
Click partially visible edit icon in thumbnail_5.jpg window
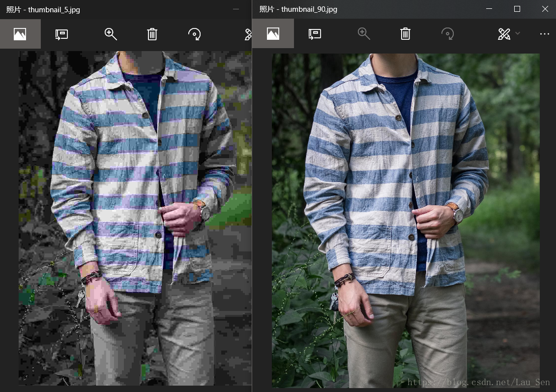coord(248,34)
